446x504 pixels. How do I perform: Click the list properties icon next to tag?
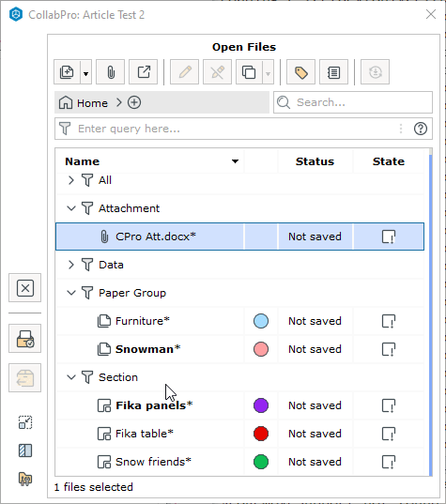(333, 72)
